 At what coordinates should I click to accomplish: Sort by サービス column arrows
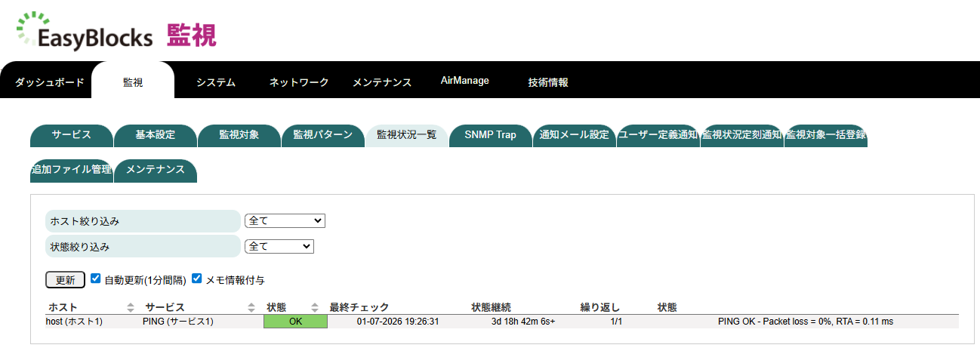[251, 308]
